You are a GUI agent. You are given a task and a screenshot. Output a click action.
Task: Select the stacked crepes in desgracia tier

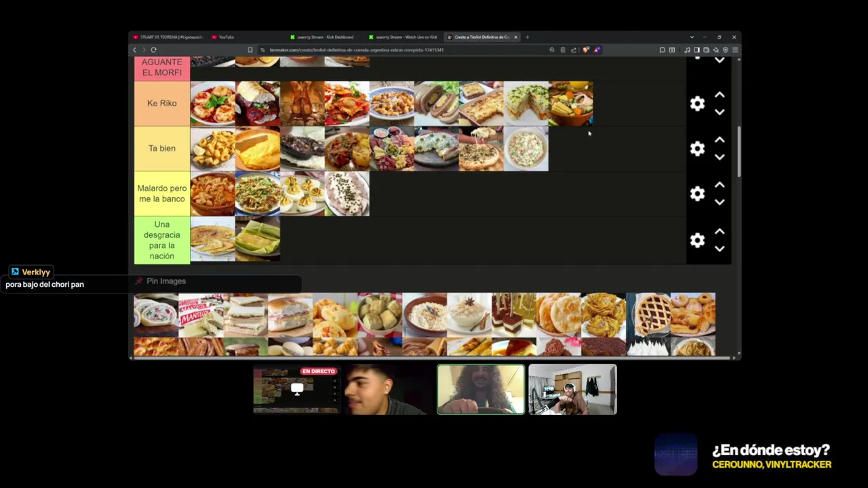(213, 239)
